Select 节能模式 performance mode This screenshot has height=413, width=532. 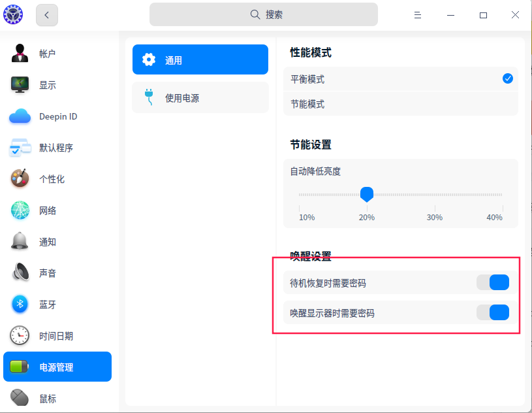click(x=400, y=104)
